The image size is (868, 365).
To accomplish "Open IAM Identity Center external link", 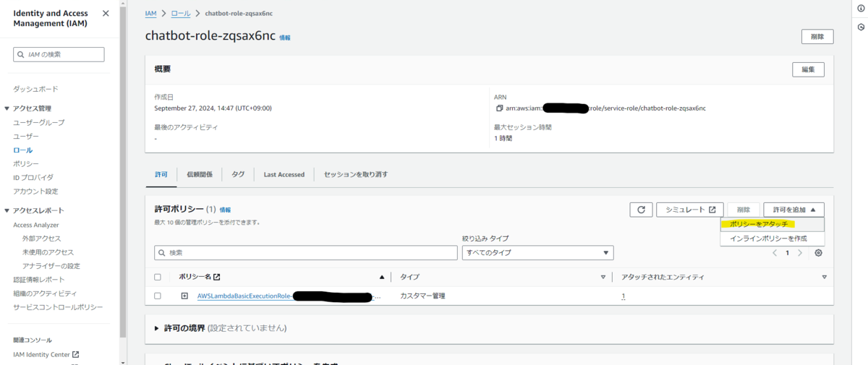I will pos(46,354).
